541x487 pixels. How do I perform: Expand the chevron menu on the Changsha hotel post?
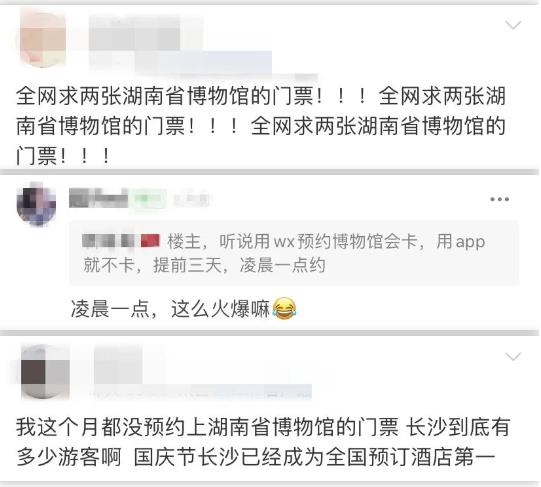point(513,356)
